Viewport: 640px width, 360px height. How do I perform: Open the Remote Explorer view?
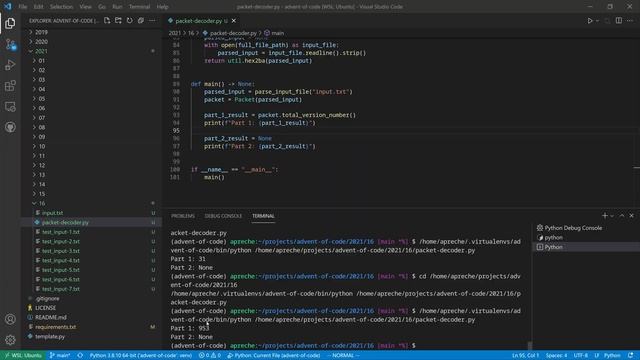pyautogui.click(x=10, y=107)
